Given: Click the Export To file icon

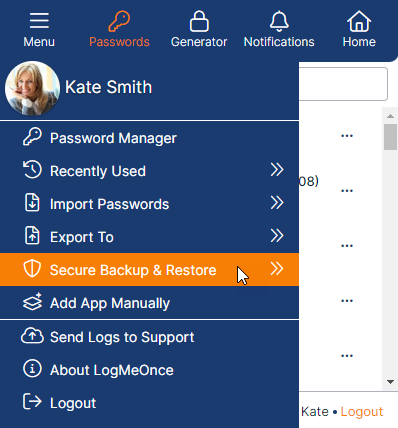Looking at the screenshot, I should coord(32,236).
